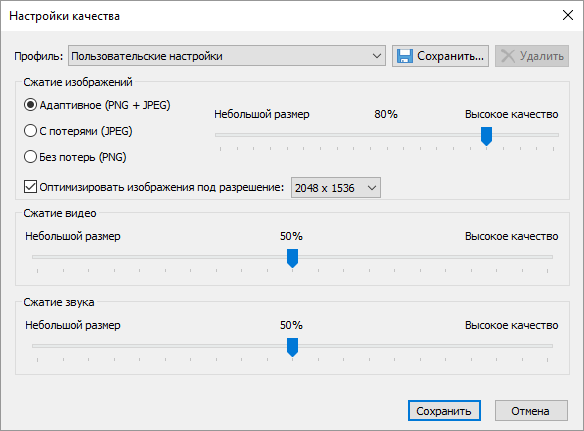Viewport: 584px width, 431px height.
Task: Uncheck Оптимизировать изображения под разрешение checkbox
Action: [x=30, y=187]
